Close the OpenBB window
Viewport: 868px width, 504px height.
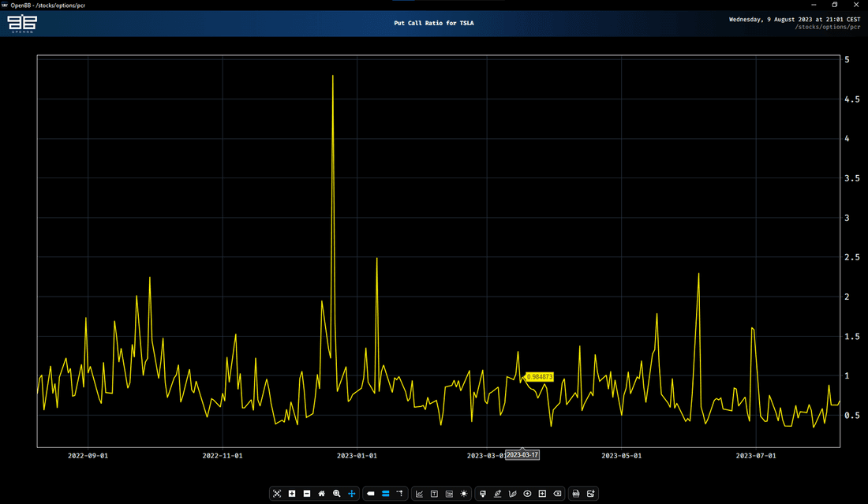pos(856,5)
